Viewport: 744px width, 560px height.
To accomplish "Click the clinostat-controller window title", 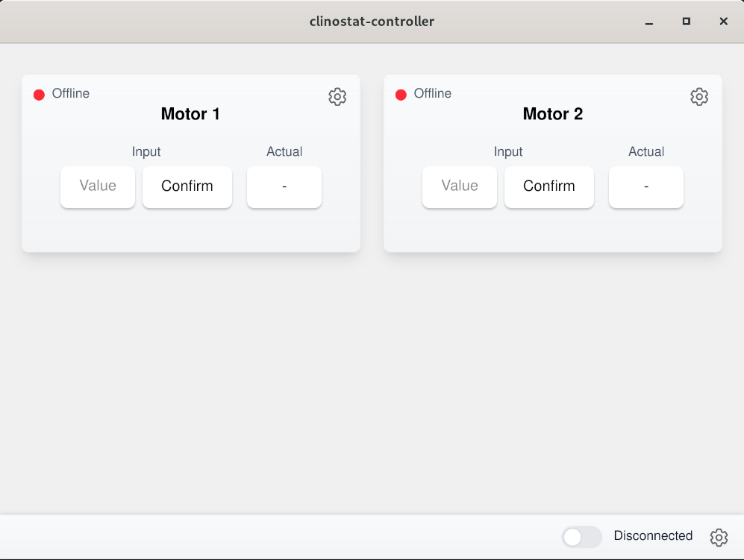I will pyautogui.click(x=372, y=22).
